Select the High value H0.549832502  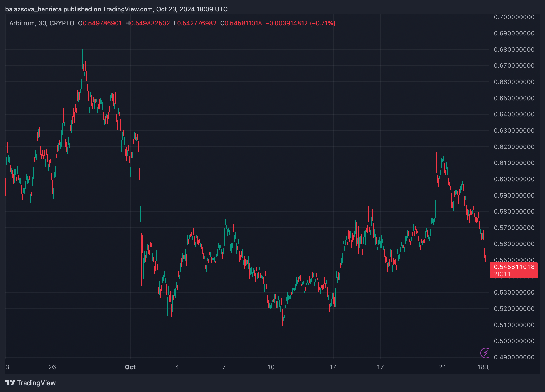click(147, 23)
